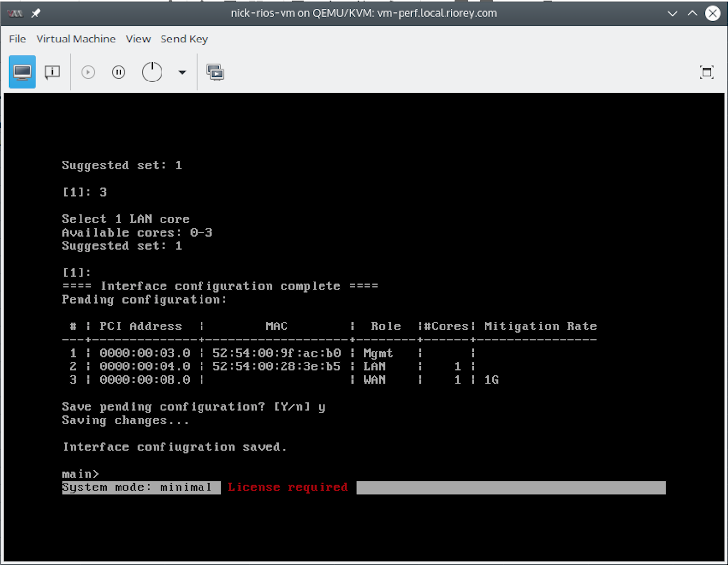Show the graphical console view
The image size is (728, 565).
coord(22,72)
